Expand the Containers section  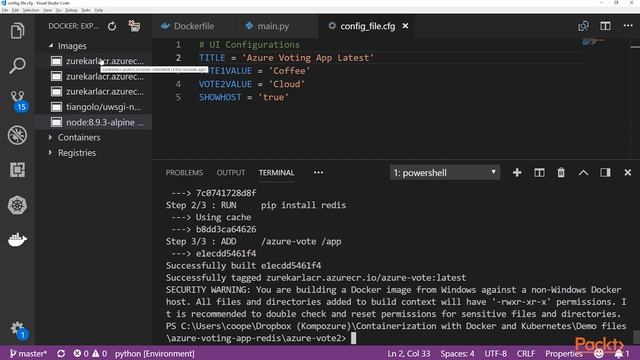[x=79, y=138]
